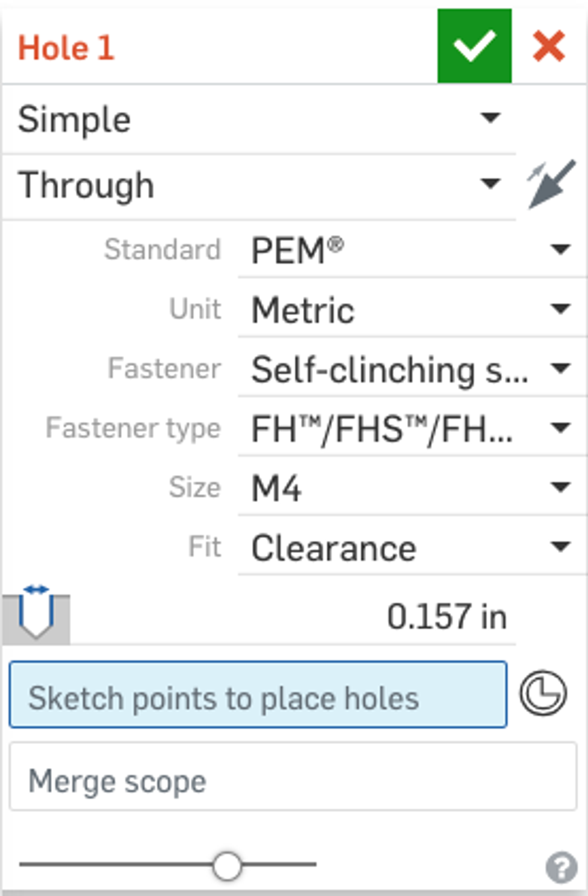Open the Through termination dropdown

(259, 184)
